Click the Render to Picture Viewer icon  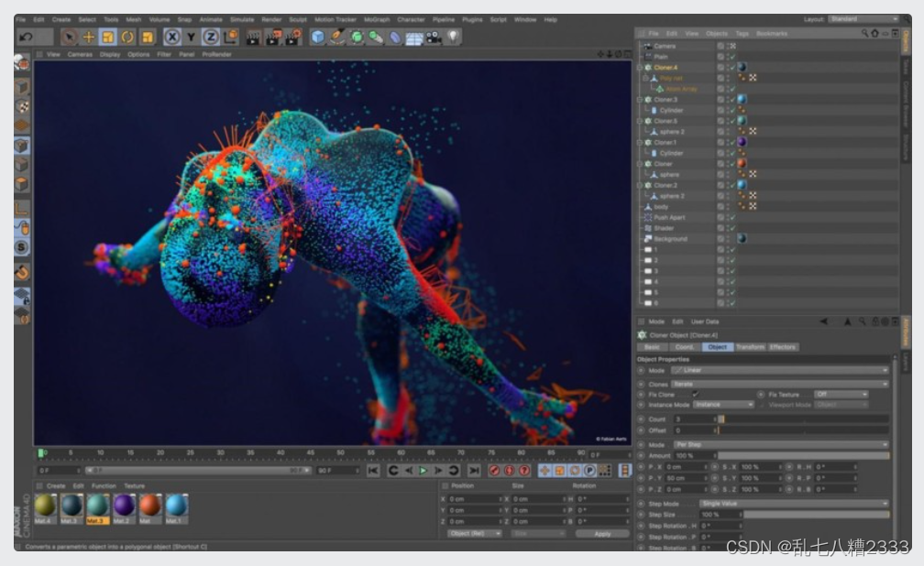pyautogui.click(x=274, y=37)
